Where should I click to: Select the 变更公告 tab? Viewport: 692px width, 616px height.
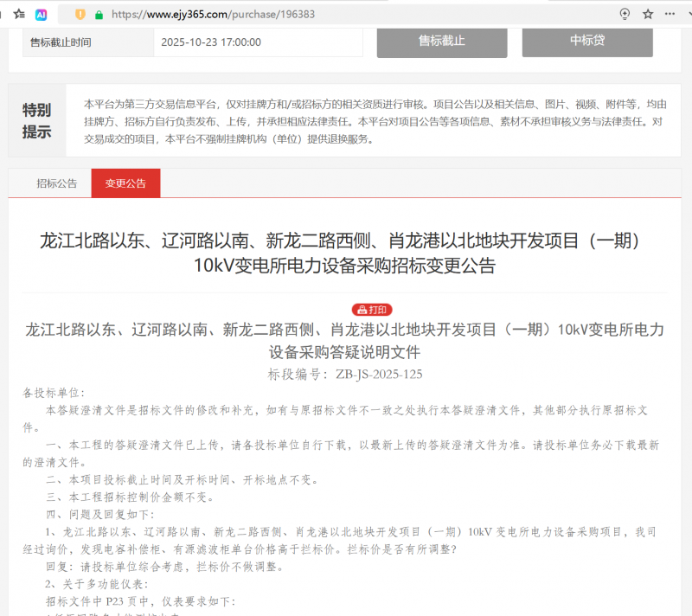(x=125, y=183)
